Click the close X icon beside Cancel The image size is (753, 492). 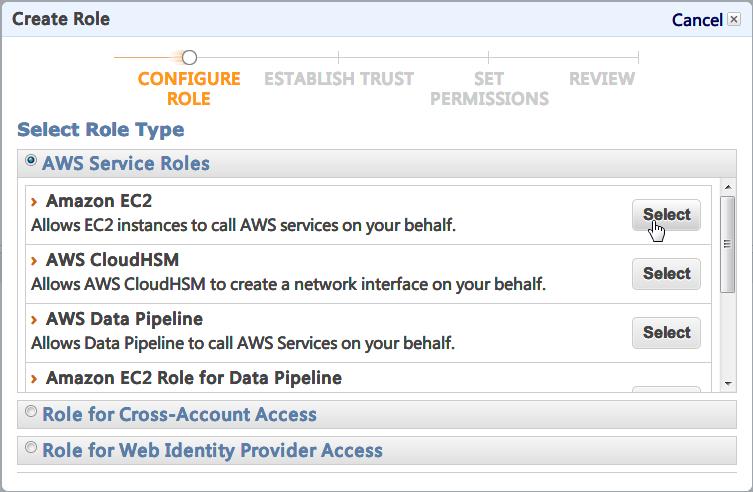point(734,20)
